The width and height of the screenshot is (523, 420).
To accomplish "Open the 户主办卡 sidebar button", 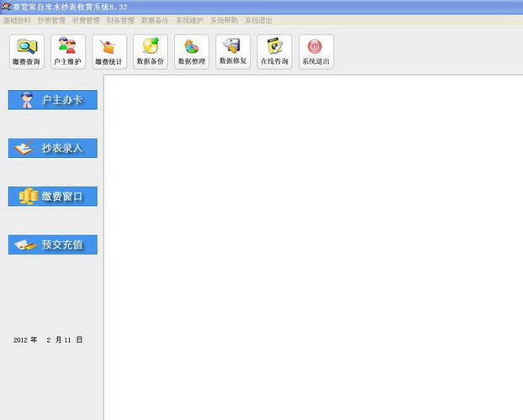I will pos(53,100).
